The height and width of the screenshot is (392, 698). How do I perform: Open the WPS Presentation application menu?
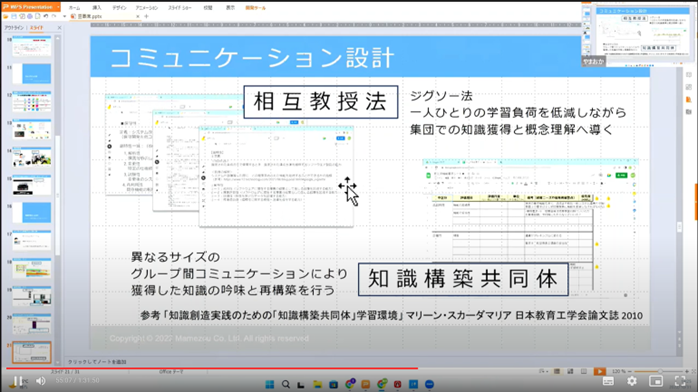[30, 7]
